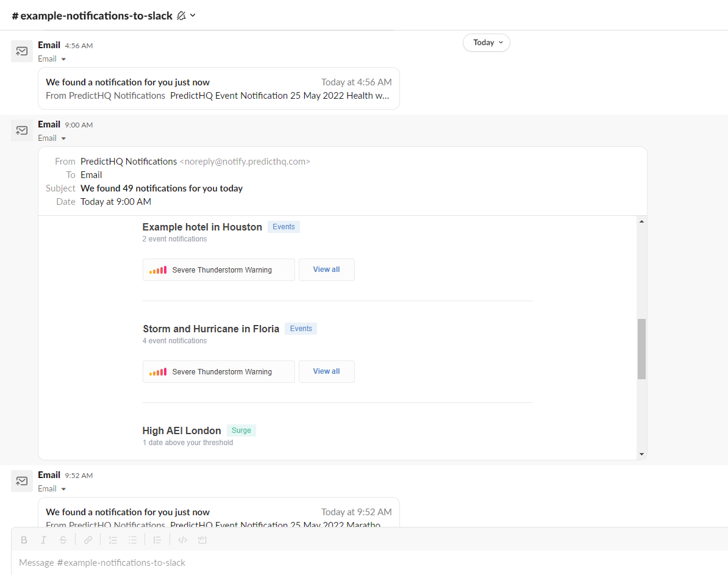The height and width of the screenshot is (575, 728).
Task: Click the '4 event notifications' text
Action: pyautogui.click(x=174, y=340)
